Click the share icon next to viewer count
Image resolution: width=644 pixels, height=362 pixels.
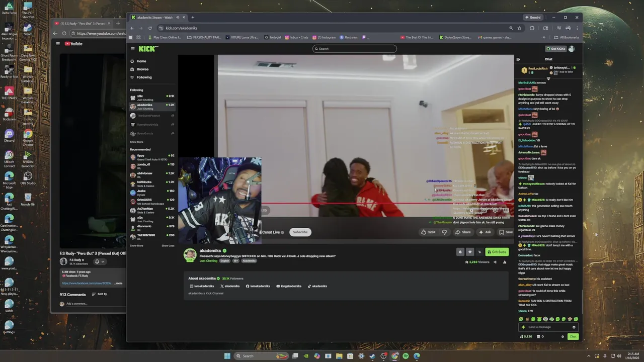(x=495, y=262)
